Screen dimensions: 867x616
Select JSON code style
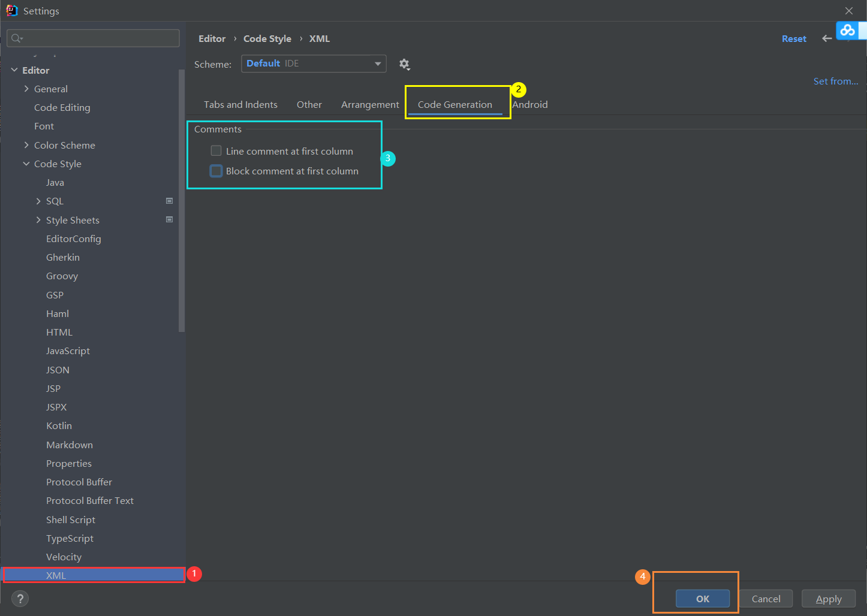coord(58,370)
